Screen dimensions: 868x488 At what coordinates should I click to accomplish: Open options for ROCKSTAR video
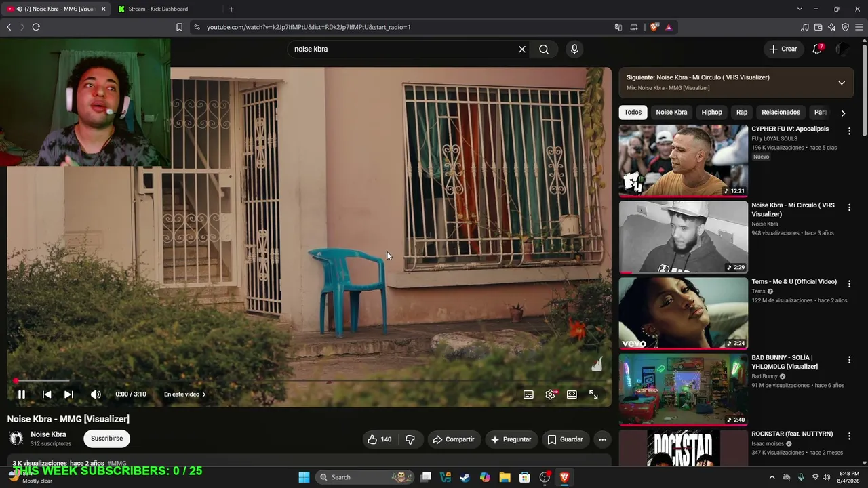(x=849, y=436)
